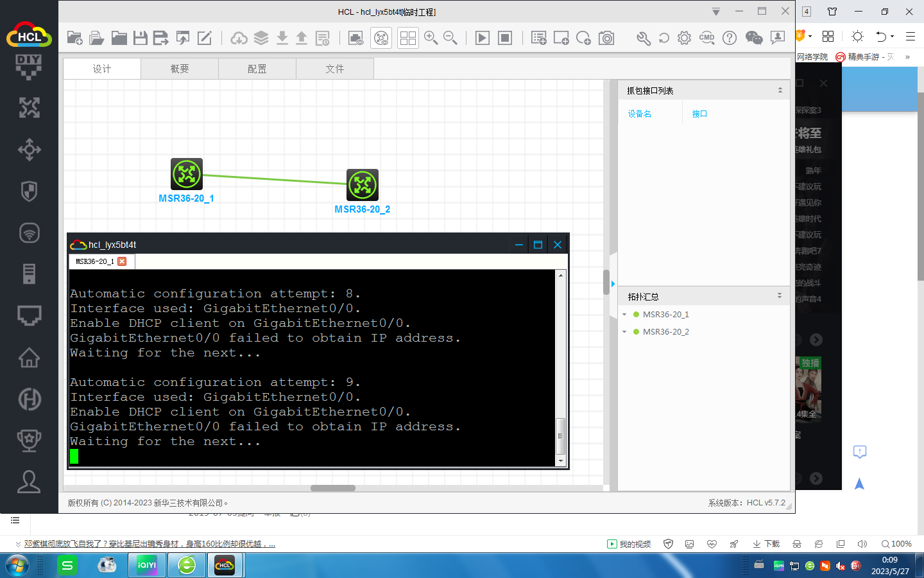
Task: Zoom in on the topology canvas
Action: [431, 38]
